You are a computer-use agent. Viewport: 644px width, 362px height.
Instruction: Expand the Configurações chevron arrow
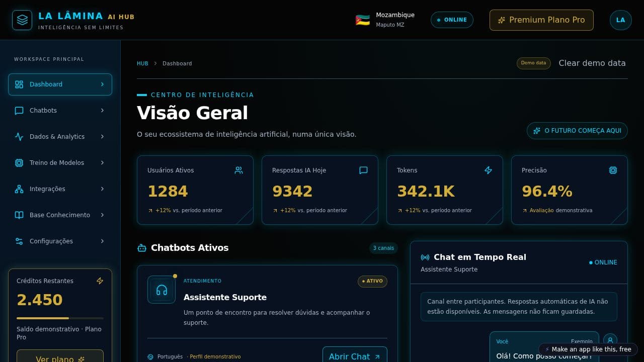102,241
